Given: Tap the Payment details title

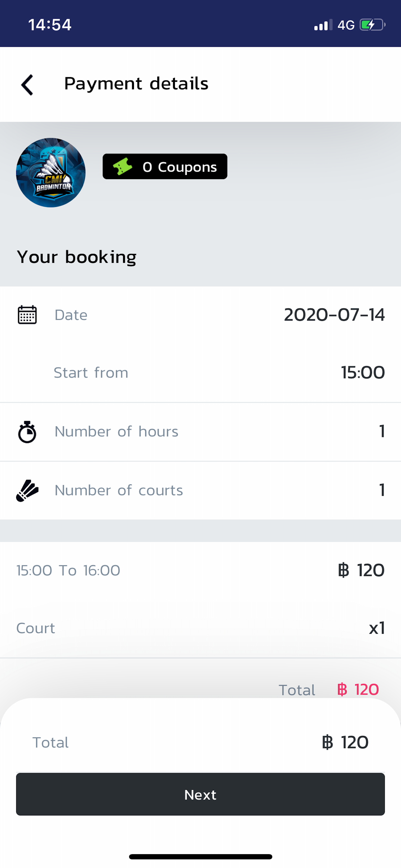Looking at the screenshot, I should (136, 84).
